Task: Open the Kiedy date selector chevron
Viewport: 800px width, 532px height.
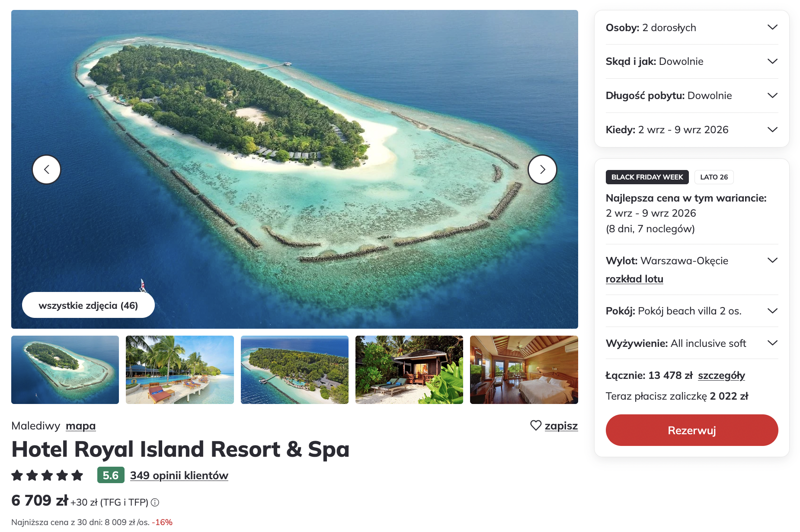Action: pos(772,129)
